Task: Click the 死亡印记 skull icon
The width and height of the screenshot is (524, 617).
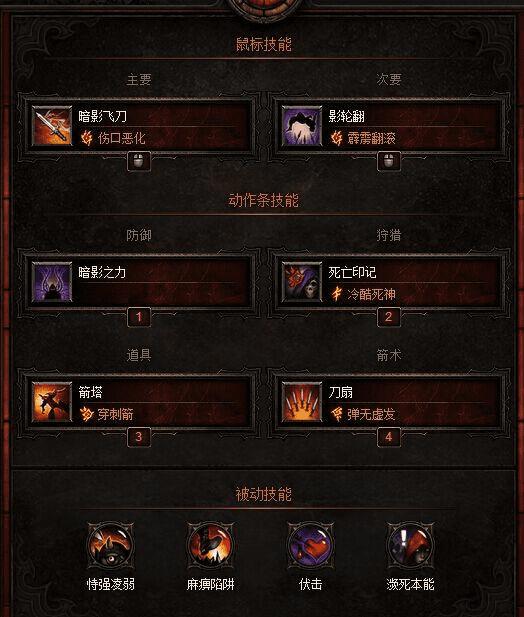Action: (302, 282)
